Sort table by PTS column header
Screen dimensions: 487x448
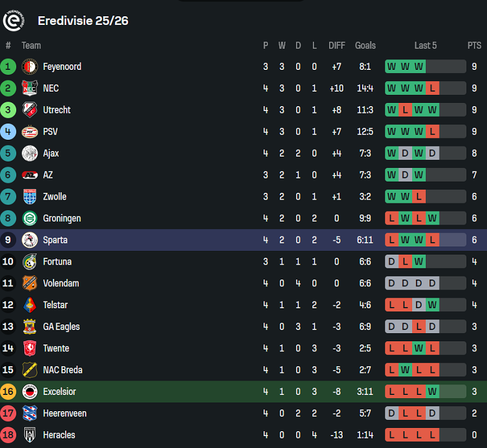point(475,46)
